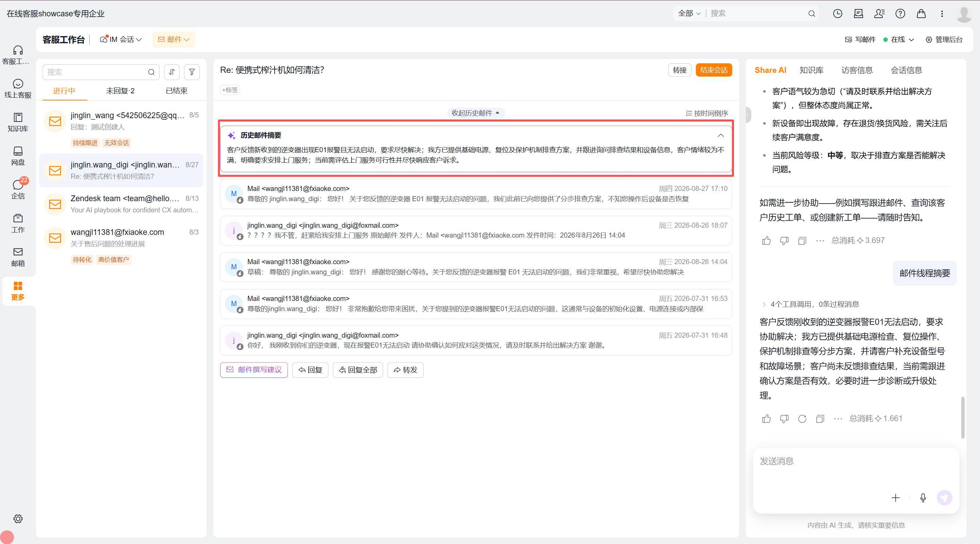Viewport: 980px width, 544px height.
Task: Click the 转接 button
Action: coord(680,70)
